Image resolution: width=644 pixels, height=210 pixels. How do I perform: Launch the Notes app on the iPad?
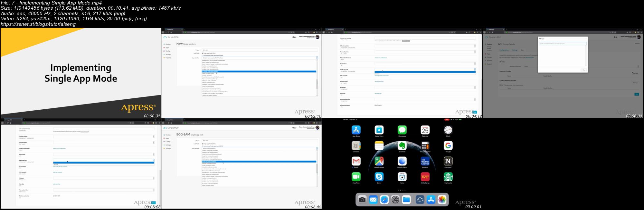tap(379, 145)
